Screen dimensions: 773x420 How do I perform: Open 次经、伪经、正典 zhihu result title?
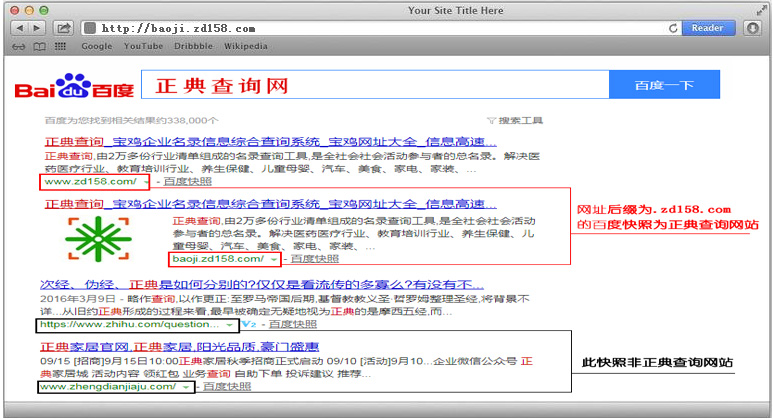pyautogui.click(x=262, y=284)
